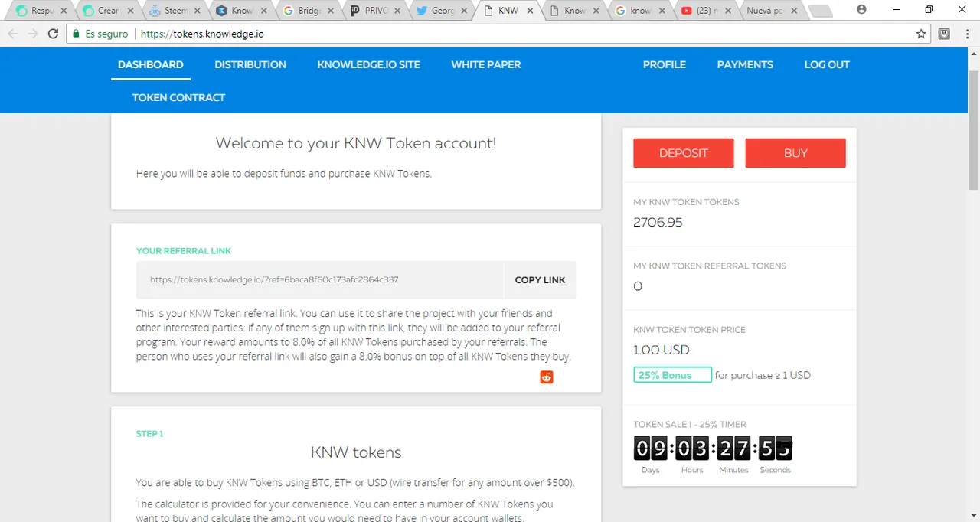Select the referral link URL field

click(x=320, y=280)
